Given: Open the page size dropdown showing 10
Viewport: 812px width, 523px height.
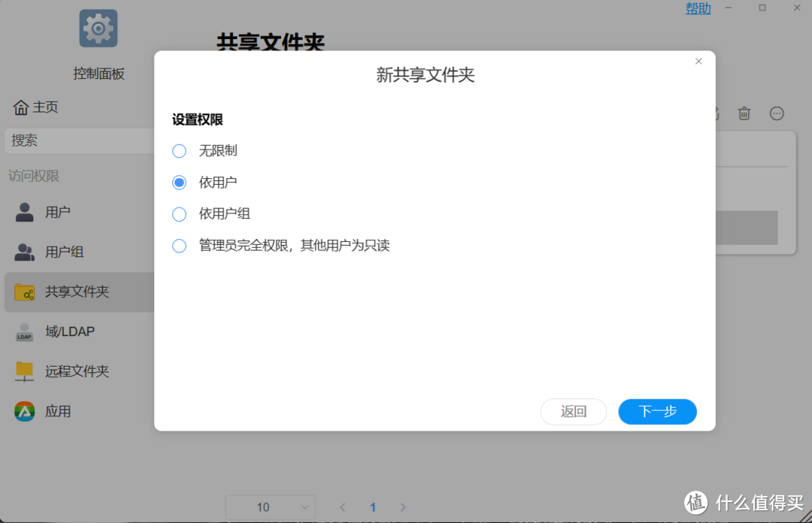Looking at the screenshot, I should pos(271,507).
